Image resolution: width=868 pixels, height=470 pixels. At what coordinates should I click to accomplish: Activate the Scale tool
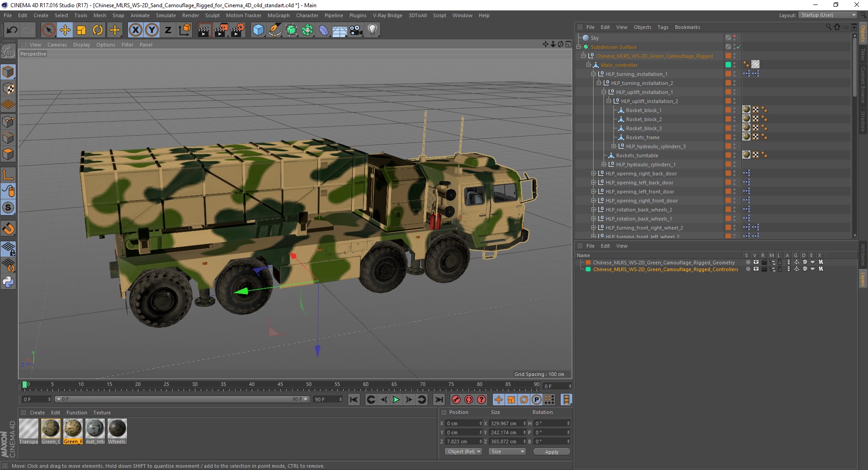pos(81,30)
